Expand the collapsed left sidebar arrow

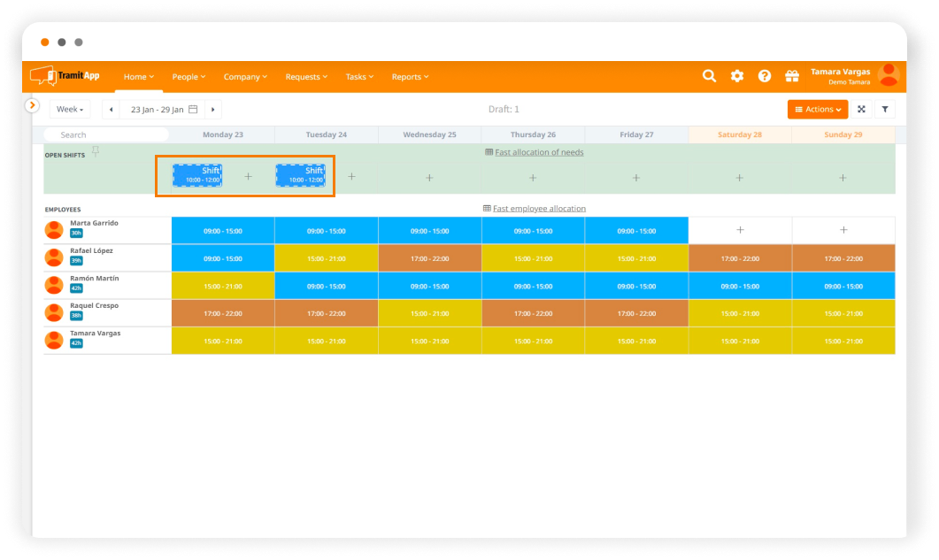coord(33,105)
